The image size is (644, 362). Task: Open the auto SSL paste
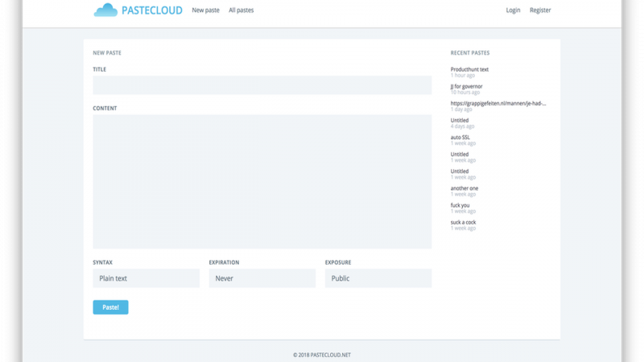point(460,137)
